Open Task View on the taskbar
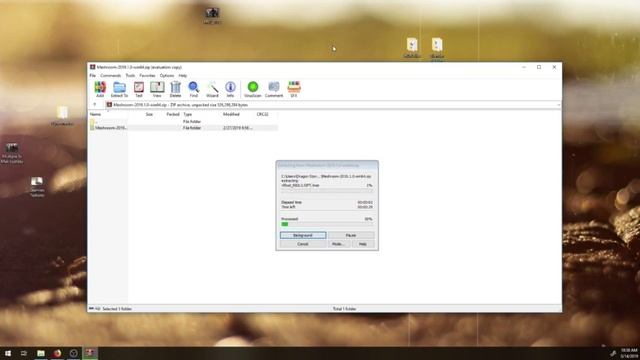The image size is (640, 360). coord(24,353)
